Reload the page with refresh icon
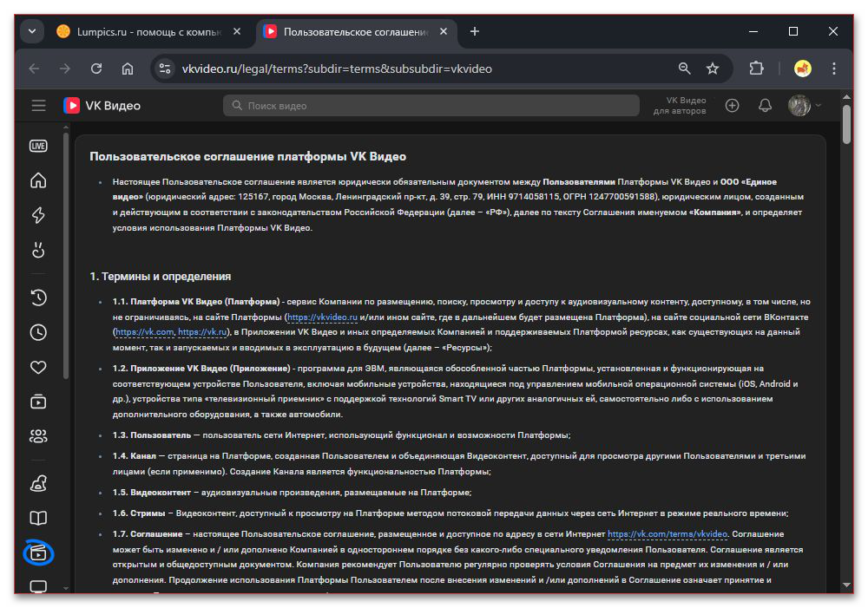Viewport: 868px width, 608px height. [96, 69]
